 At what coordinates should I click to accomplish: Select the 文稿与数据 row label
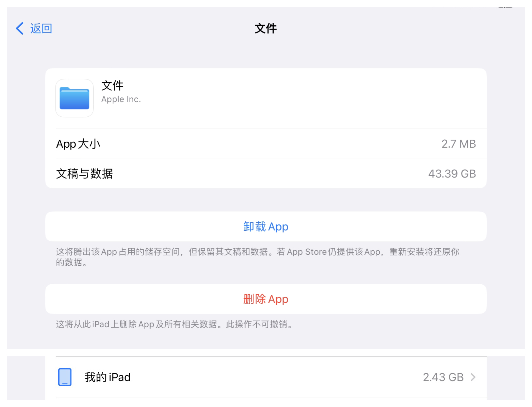(x=84, y=174)
